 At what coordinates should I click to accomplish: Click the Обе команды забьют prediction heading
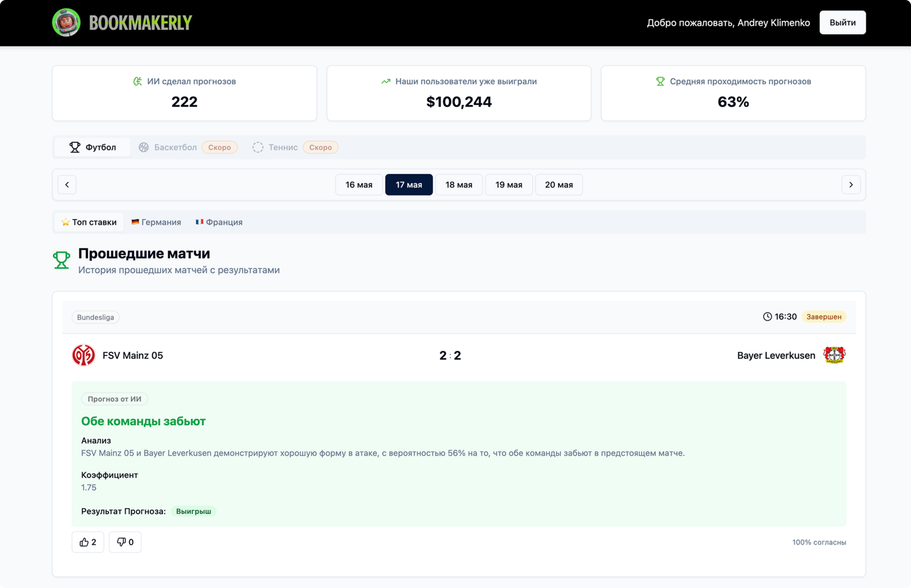pyautogui.click(x=143, y=421)
